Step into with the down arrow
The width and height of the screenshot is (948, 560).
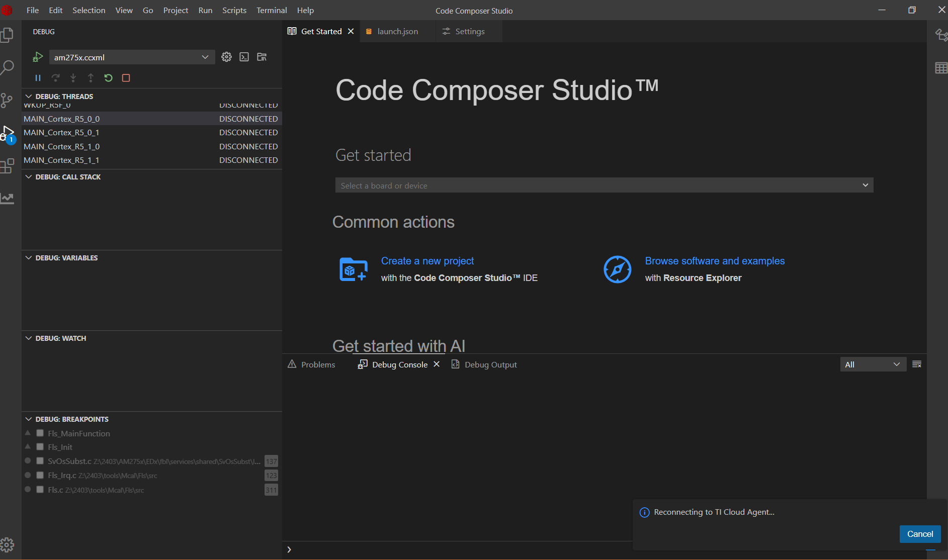pos(73,78)
